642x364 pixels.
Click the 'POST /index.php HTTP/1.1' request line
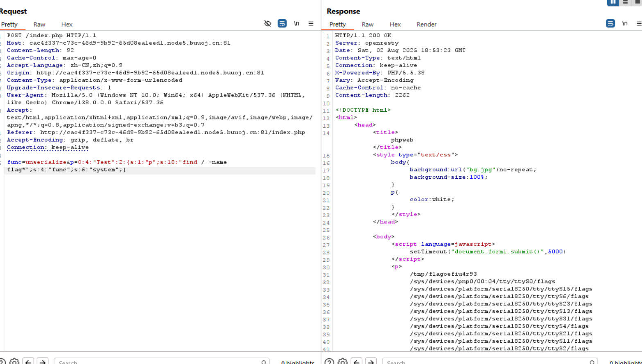(x=52, y=36)
